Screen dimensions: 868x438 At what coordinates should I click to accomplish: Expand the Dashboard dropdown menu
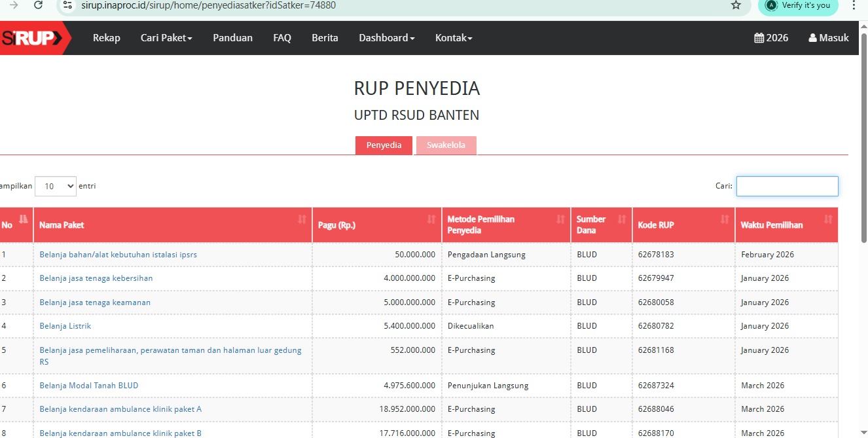pyautogui.click(x=386, y=38)
